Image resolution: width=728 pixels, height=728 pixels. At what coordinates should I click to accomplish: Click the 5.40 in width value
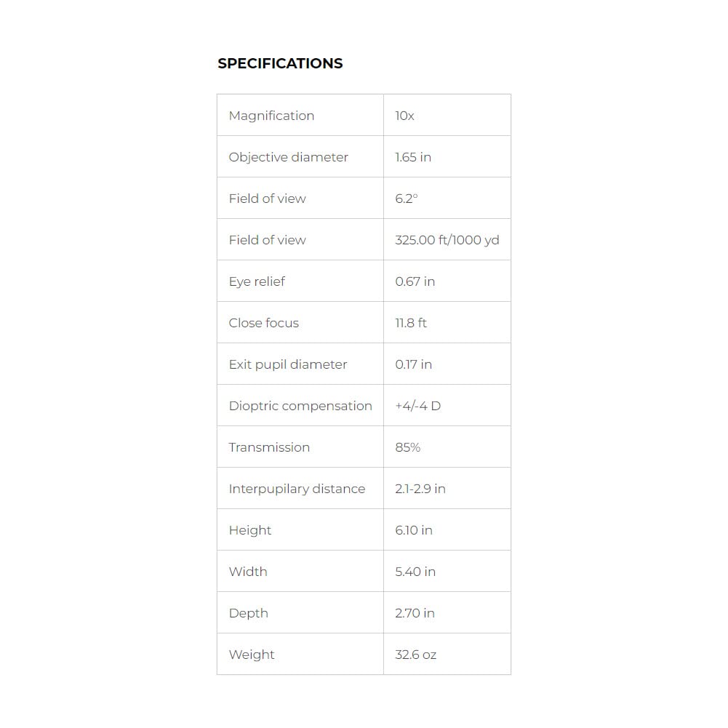415,572
